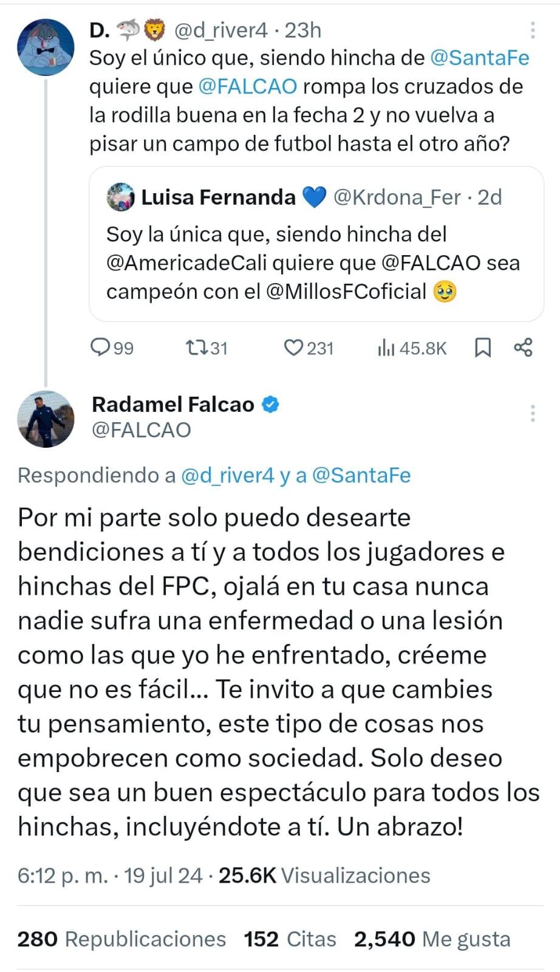
Task: Select Luisa Fernanda's profile picture
Action: [120, 197]
